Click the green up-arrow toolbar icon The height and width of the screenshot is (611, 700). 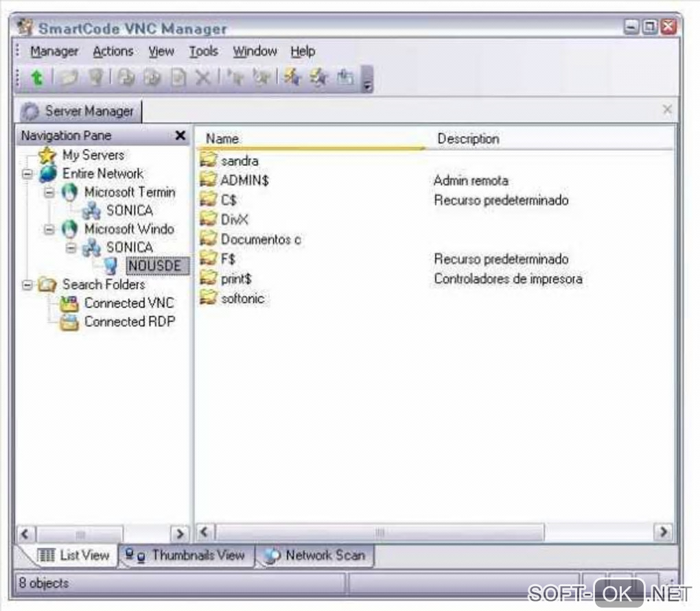(x=37, y=78)
